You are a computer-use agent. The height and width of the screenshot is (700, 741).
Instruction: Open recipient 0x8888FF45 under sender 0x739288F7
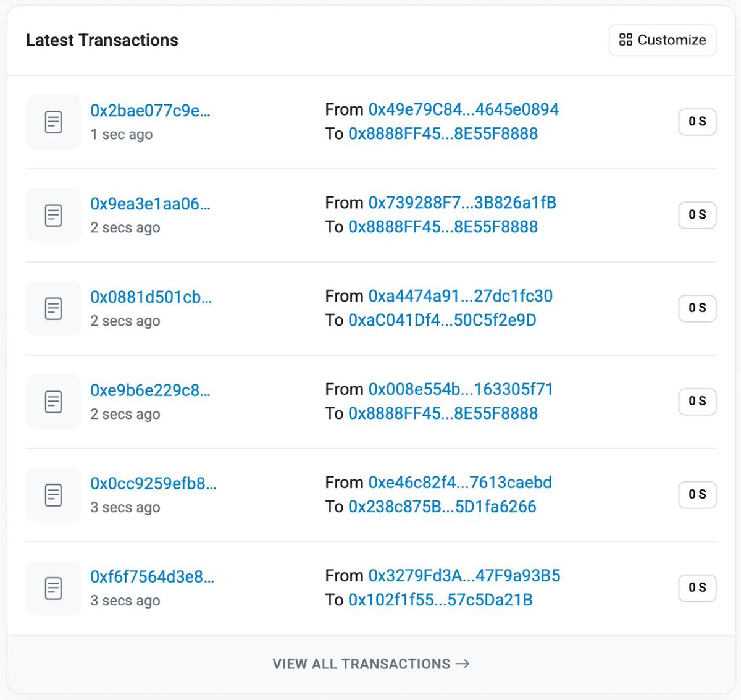click(443, 227)
